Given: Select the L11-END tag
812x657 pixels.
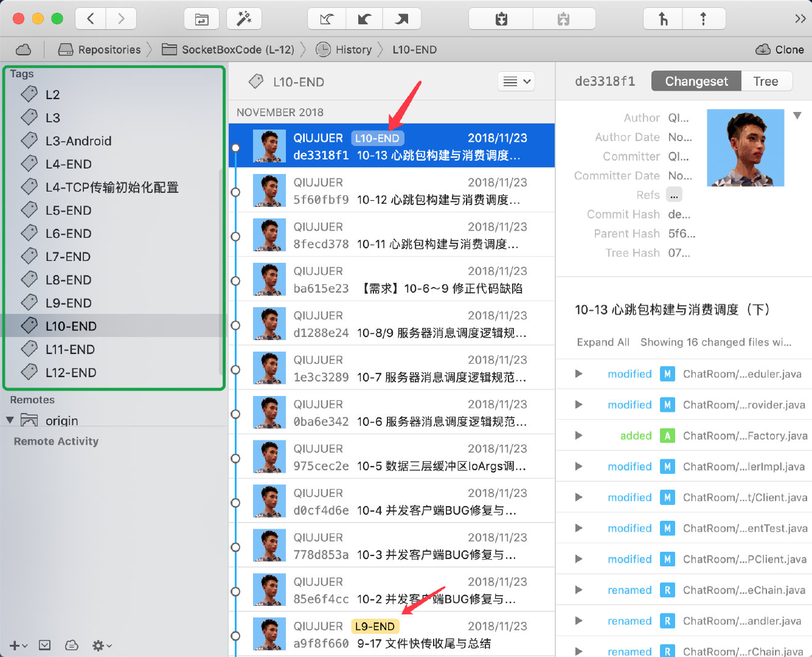Looking at the screenshot, I should click(113, 349).
